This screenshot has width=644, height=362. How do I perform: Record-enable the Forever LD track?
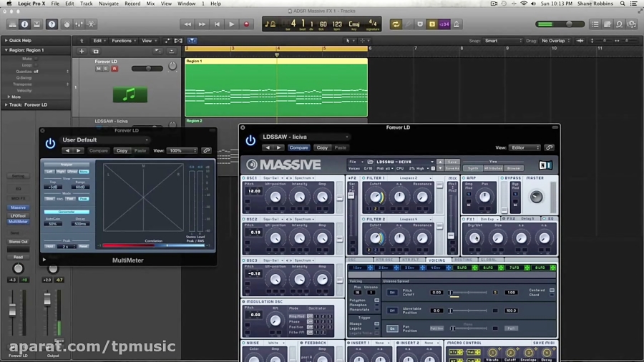point(114,69)
